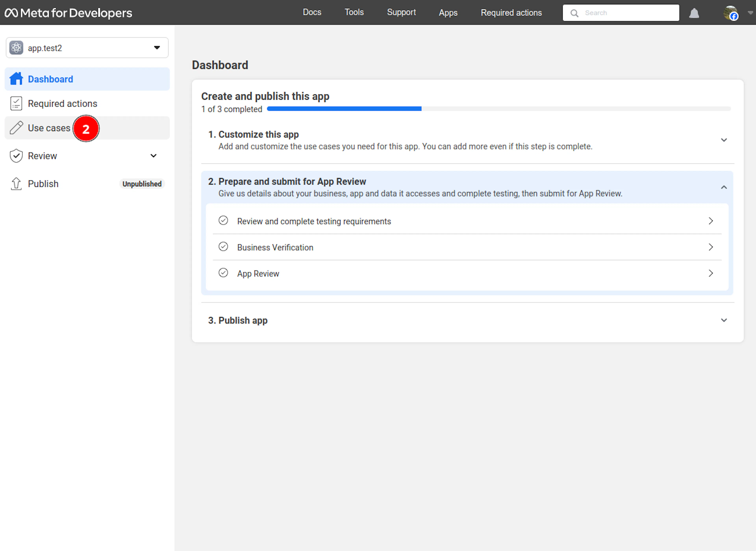The width and height of the screenshot is (756, 551).
Task: Open Required actions in the sidebar
Action: (87, 103)
